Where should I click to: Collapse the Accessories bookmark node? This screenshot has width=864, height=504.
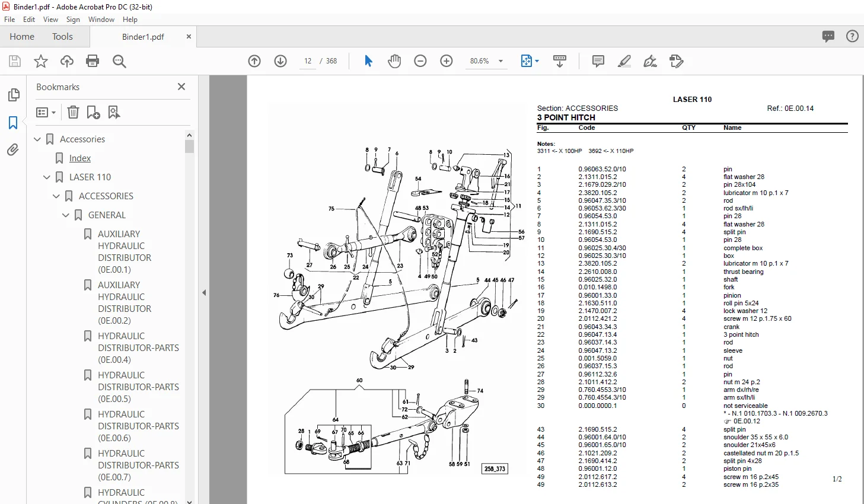37,139
